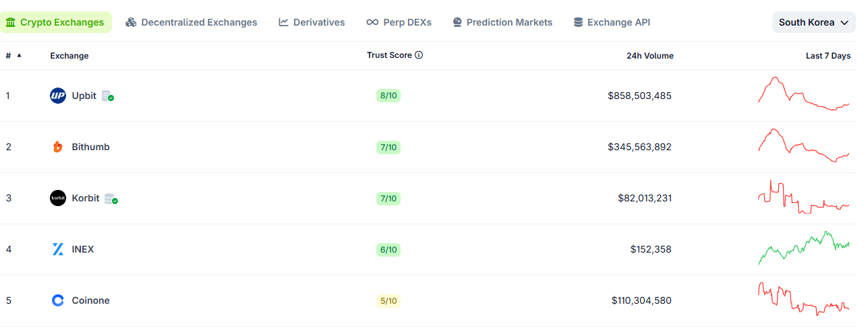The width and height of the screenshot is (868, 328).
Task: Click the Coinone exchange logo
Action: pos(58,300)
